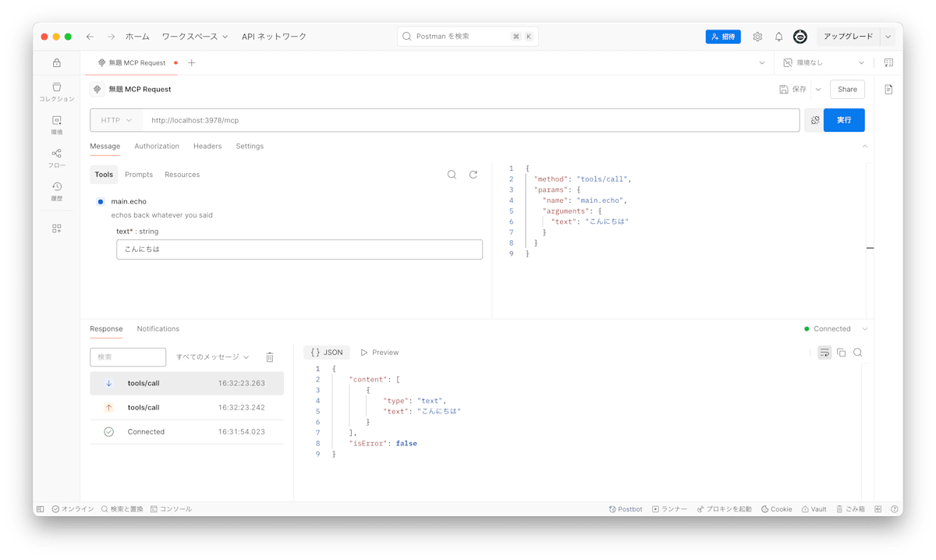Delete messages with the trash icon
This screenshot has height=560, width=936.
[x=270, y=357]
